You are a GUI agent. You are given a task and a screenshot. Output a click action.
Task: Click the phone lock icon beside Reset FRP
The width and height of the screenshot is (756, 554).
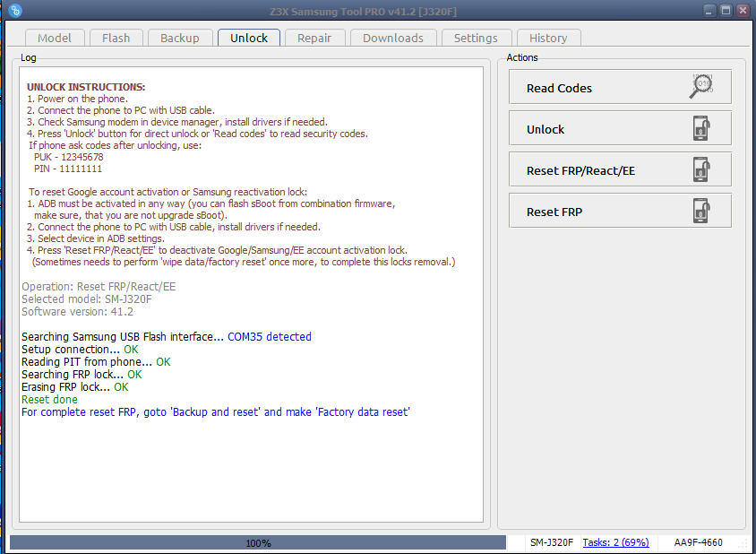click(701, 211)
